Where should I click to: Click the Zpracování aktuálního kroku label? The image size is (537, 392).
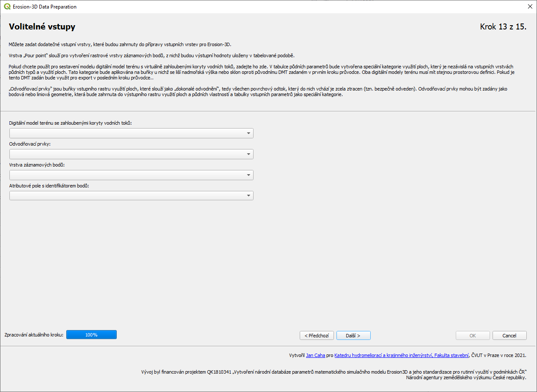pos(34,335)
